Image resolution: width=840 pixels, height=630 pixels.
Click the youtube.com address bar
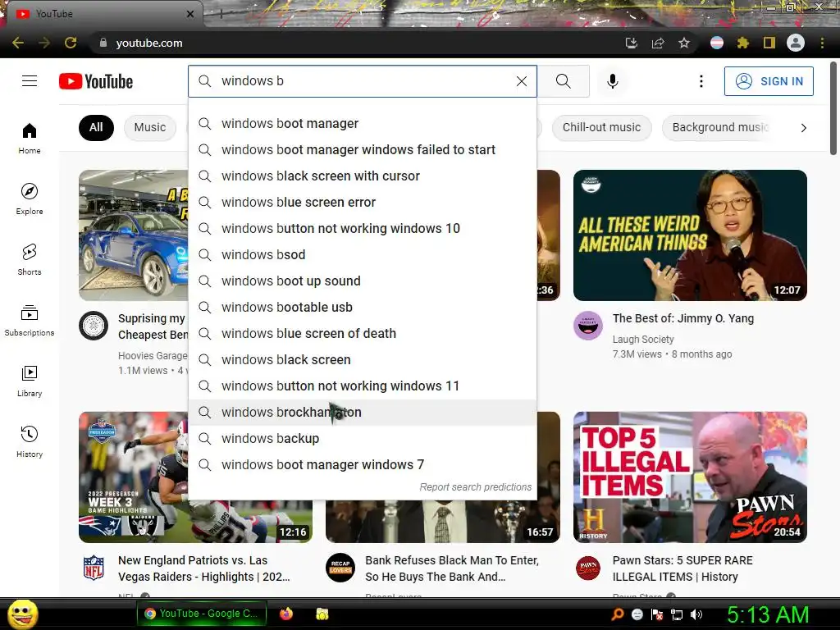tap(354, 43)
